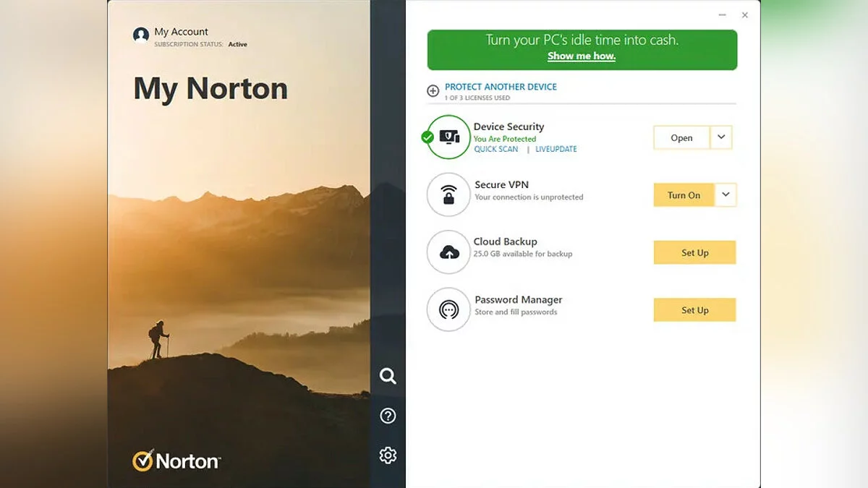This screenshot has width=868, height=488.
Task: Follow the 'Show me how.' link
Action: tap(582, 56)
